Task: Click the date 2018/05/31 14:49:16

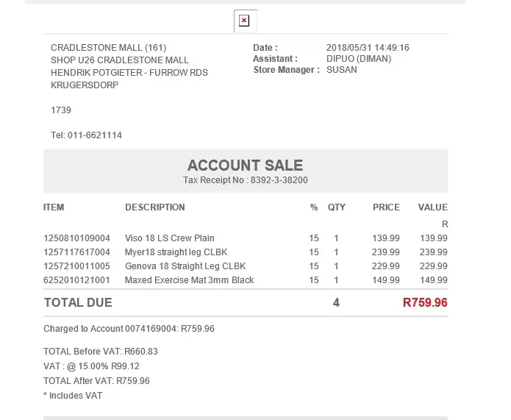Action: [x=368, y=48]
